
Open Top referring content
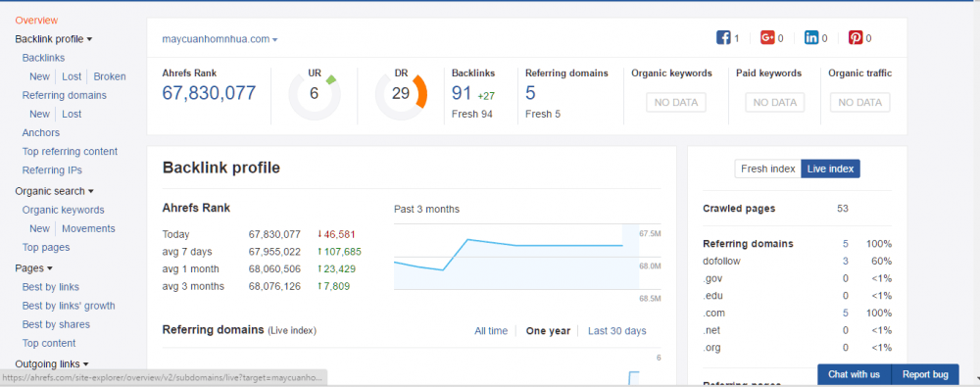pos(70,151)
